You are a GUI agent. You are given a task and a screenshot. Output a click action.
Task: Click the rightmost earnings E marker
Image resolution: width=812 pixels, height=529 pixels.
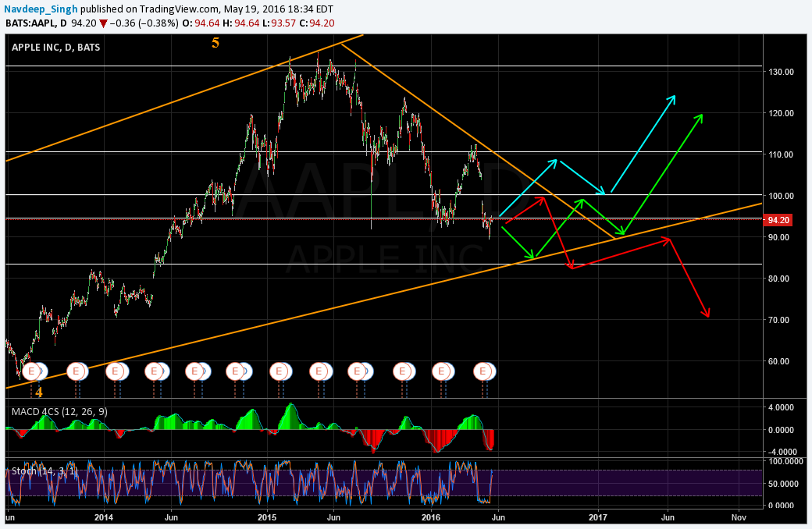pyautogui.click(x=483, y=371)
